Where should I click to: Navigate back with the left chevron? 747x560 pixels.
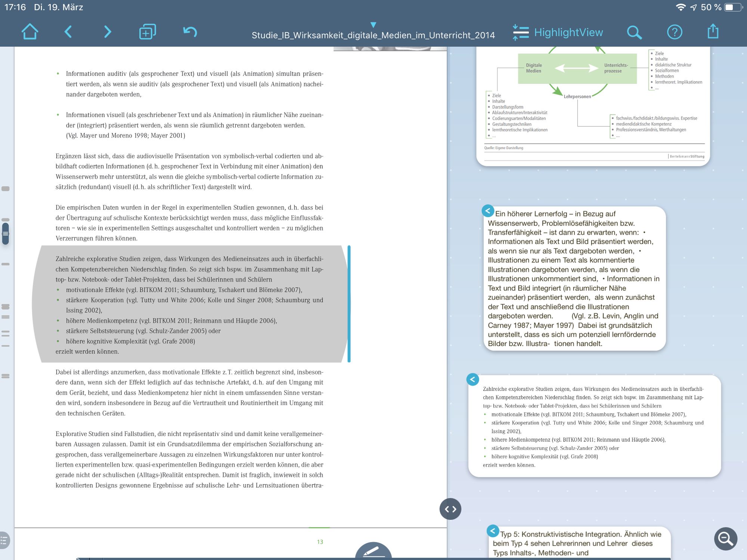tap(68, 32)
